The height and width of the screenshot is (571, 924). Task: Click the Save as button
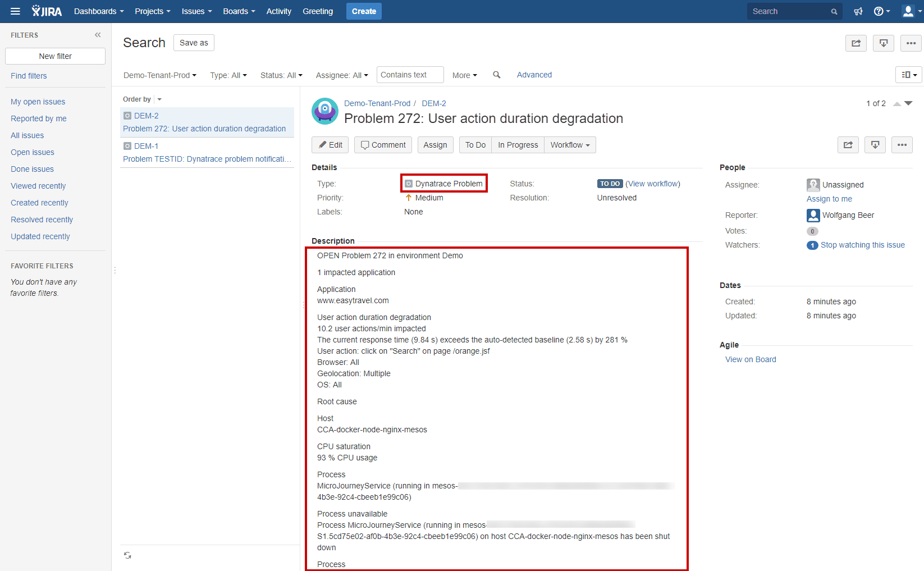click(194, 43)
